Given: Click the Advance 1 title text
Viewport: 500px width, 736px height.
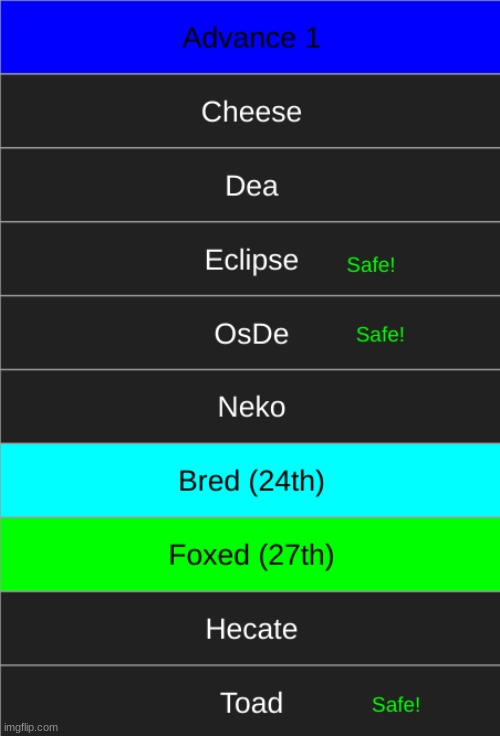Looking at the screenshot, I should [x=252, y=38].
